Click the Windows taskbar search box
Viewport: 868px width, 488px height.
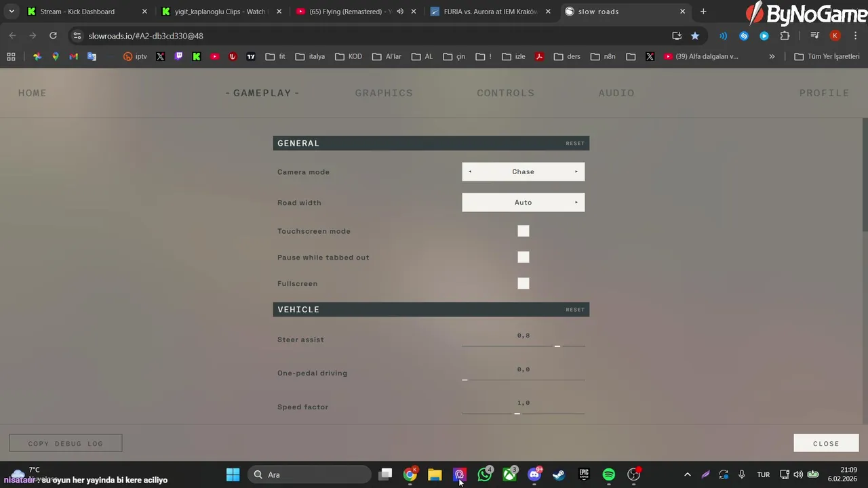(x=310, y=474)
